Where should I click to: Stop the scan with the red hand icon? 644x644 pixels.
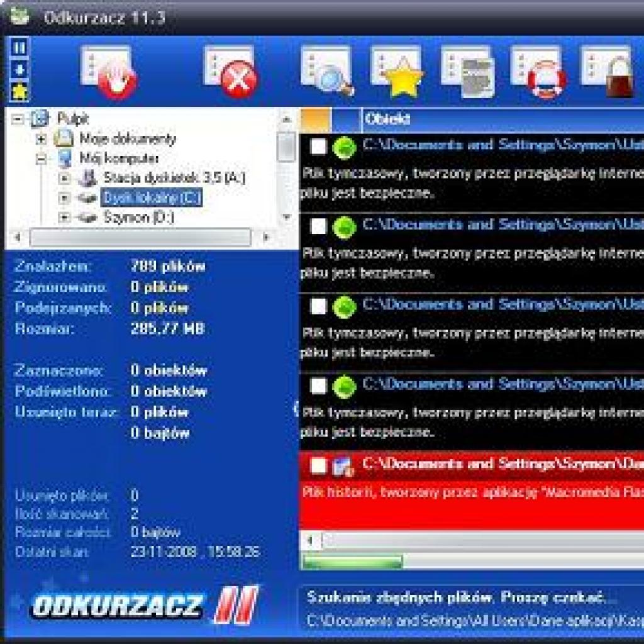pos(109,72)
